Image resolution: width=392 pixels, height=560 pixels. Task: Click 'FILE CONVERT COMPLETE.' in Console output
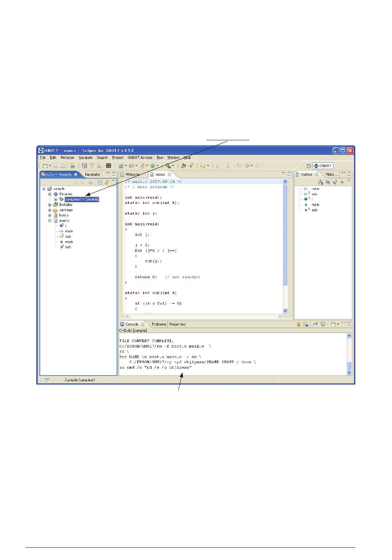tap(146, 341)
